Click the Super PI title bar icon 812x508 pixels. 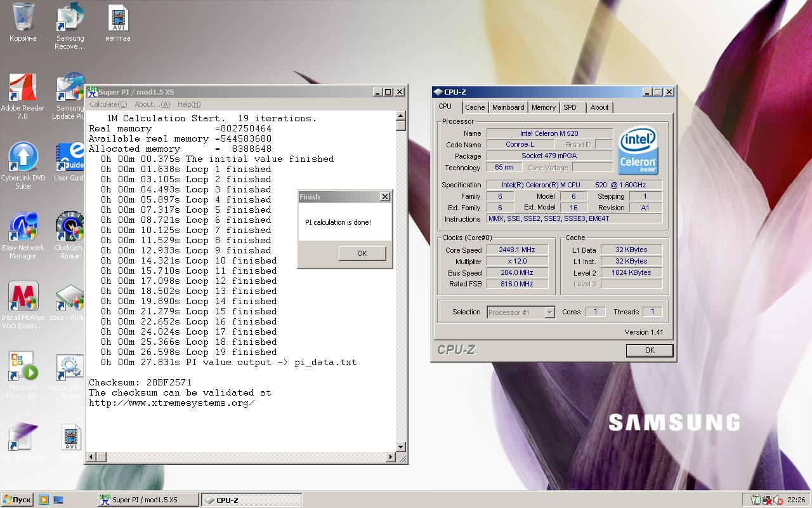pos(92,92)
